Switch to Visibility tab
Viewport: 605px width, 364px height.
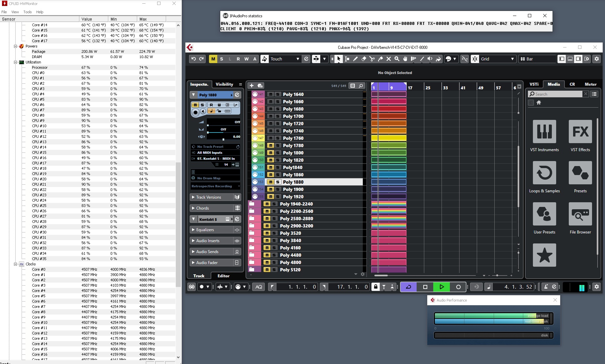224,84
